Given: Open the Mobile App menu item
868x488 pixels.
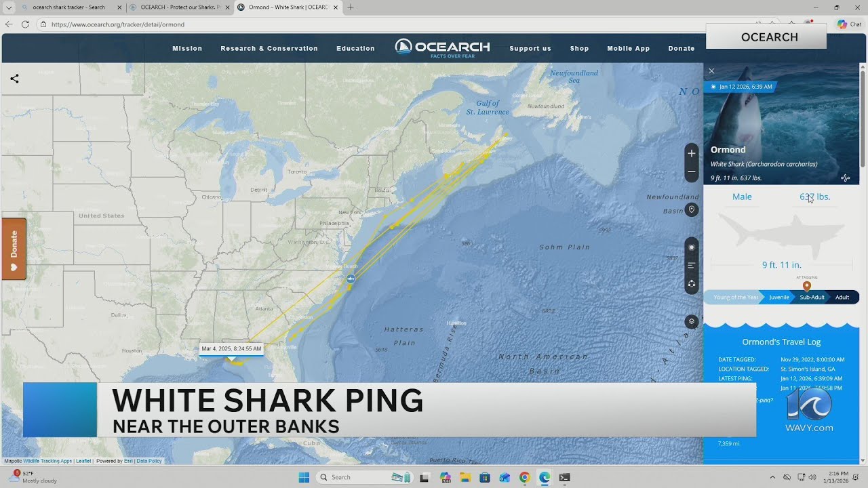Looking at the screenshot, I should (x=628, y=48).
